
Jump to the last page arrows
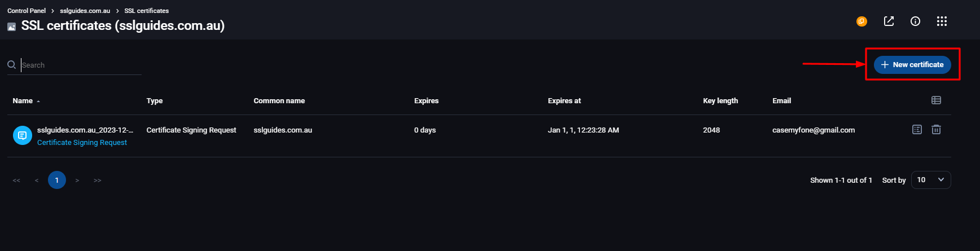tap(98, 180)
